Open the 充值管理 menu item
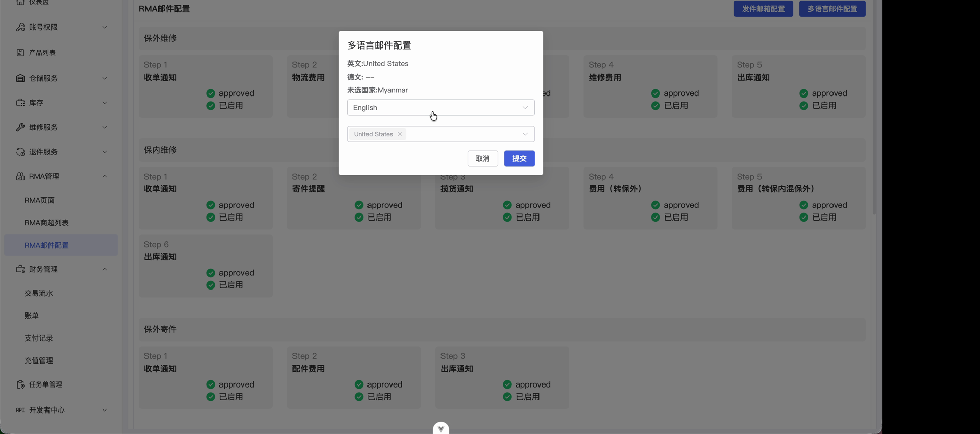Screen dimensions: 980x434 pyautogui.click(x=61, y=360)
